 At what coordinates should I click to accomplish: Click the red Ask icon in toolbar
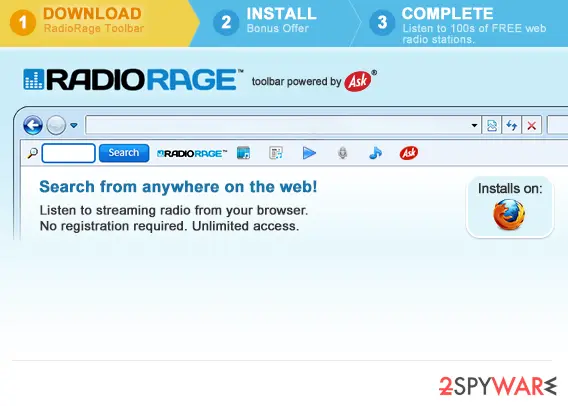coord(409,153)
